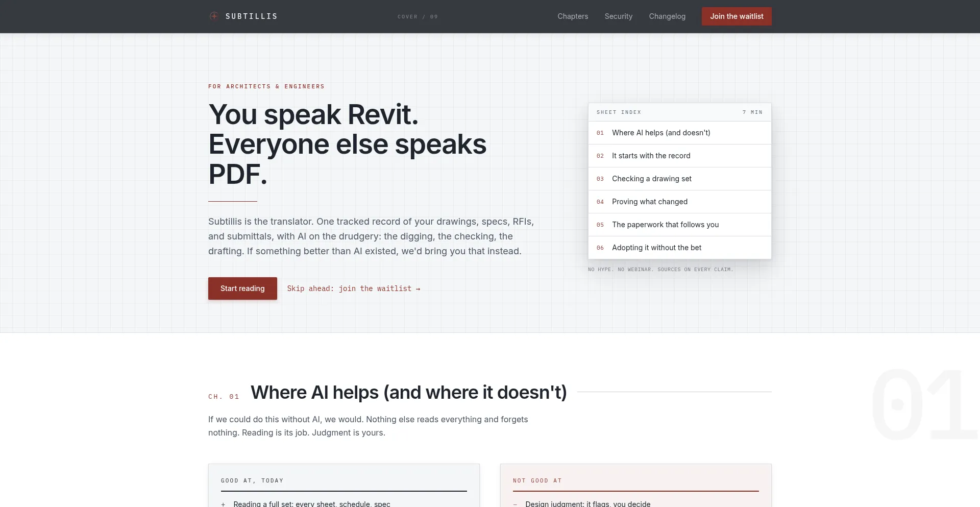Click the SUBTILLIS brand name
The image size is (980, 507).
tap(252, 16)
